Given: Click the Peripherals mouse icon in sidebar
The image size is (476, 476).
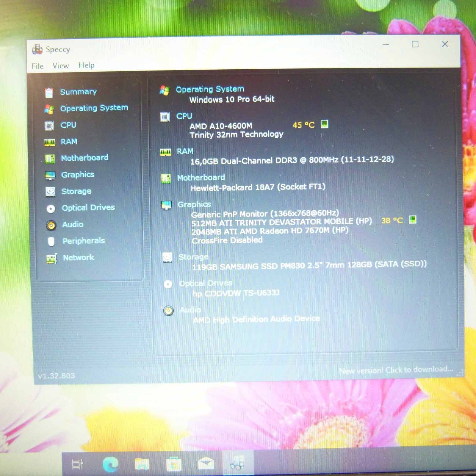Looking at the screenshot, I should 51,242.
